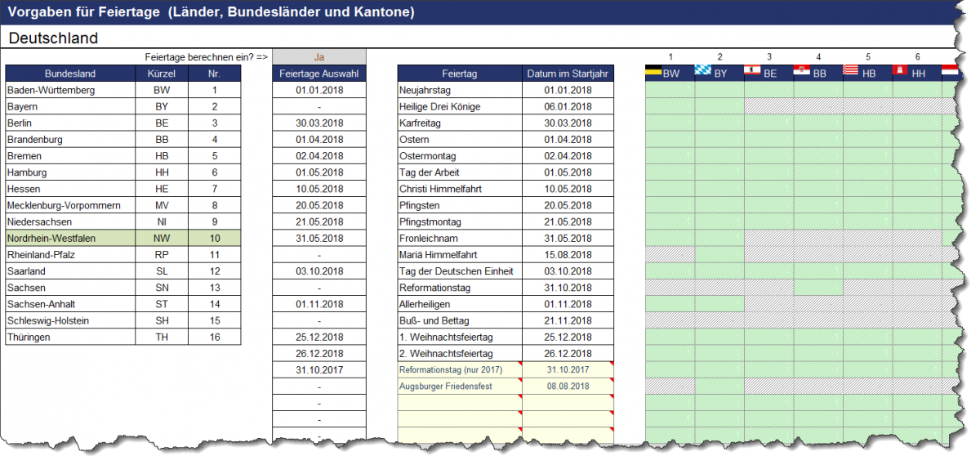Image resolution: width=980 pixels, height=465 pixels.
Task: Click the 'Augsburger Friedensfest' input cell
Action: (x=460, y=386)
